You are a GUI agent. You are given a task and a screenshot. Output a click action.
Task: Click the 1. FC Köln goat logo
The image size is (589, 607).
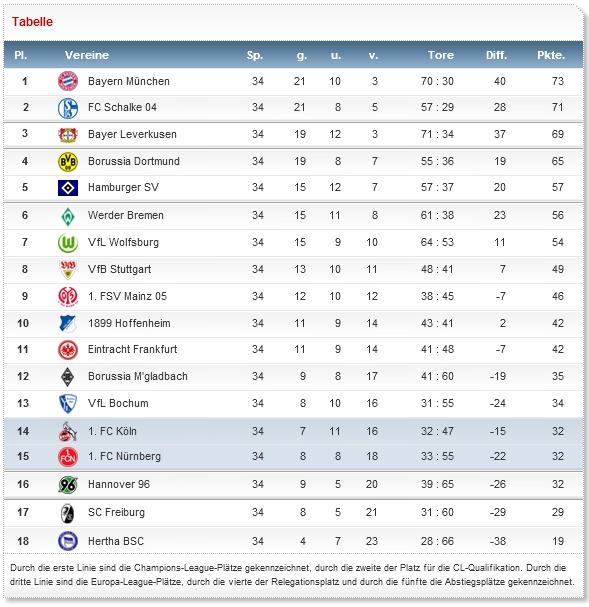(68, 431)
